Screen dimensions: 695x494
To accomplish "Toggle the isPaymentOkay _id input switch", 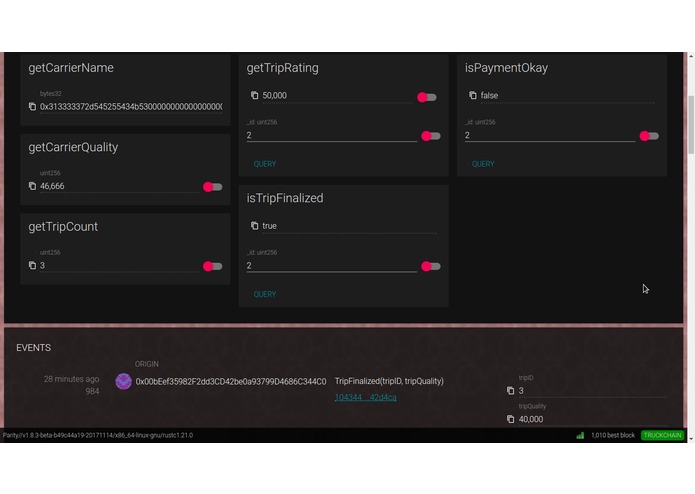I will point(649,136).
